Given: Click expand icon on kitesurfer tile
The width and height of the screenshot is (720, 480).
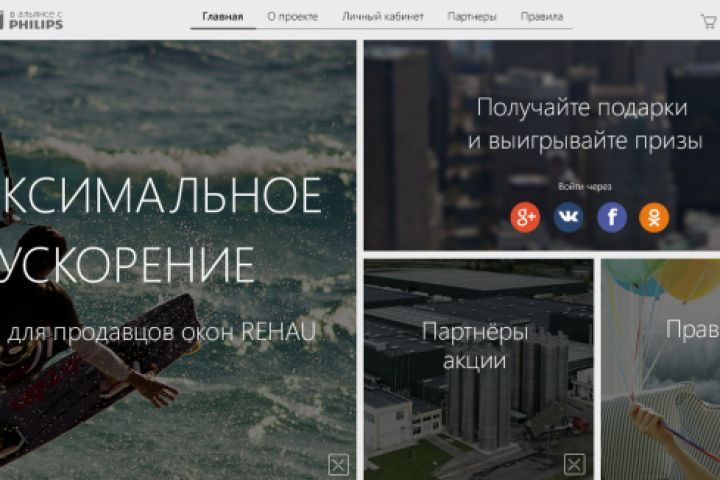Looking at the screenshot, I should 339,464.
